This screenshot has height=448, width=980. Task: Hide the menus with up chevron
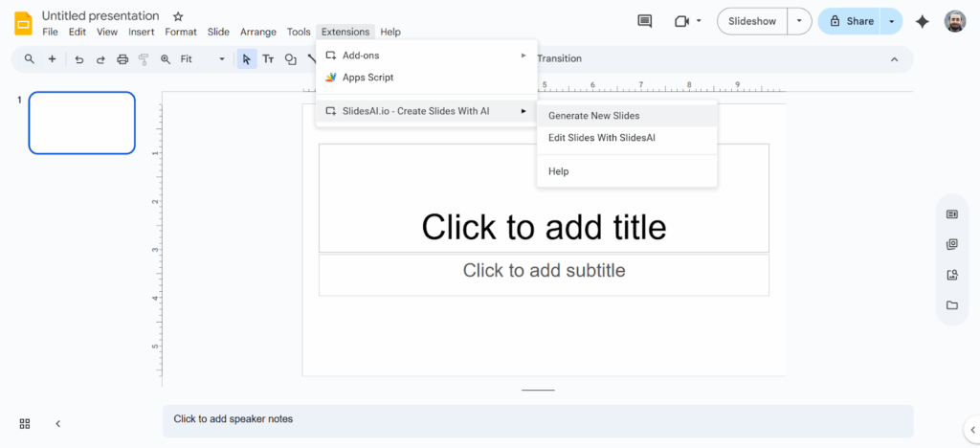point(894,59)
